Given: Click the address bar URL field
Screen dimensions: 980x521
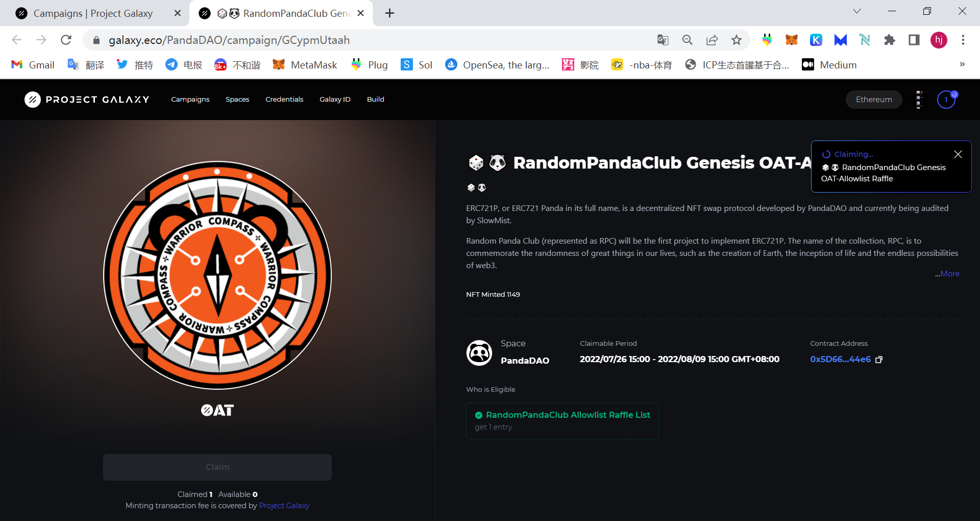Looking at the screenshot, I should [x=367, y=40].
